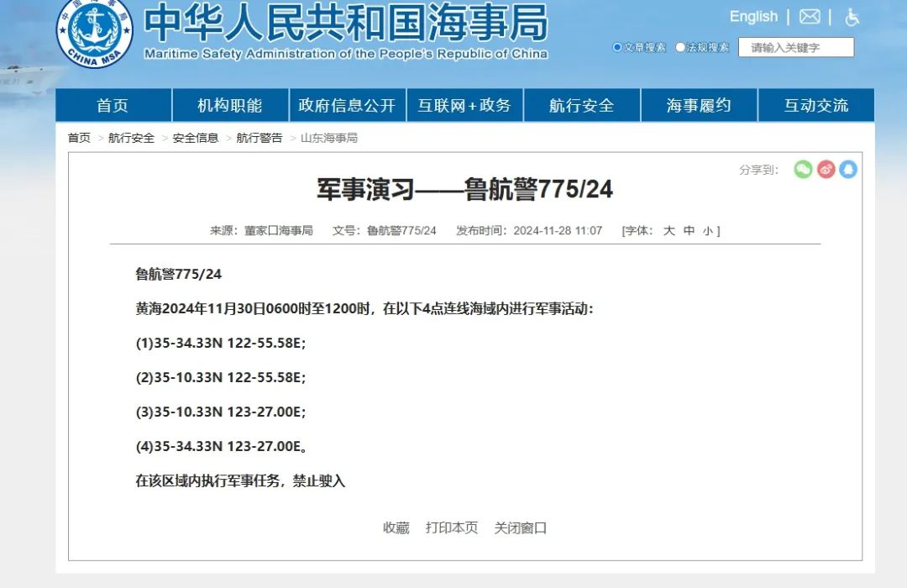Image resolution: width=907 pixels, height=588 pixels.
Task: Click the title 军事演习——鲁航警775/24
Action: (464, 189)
